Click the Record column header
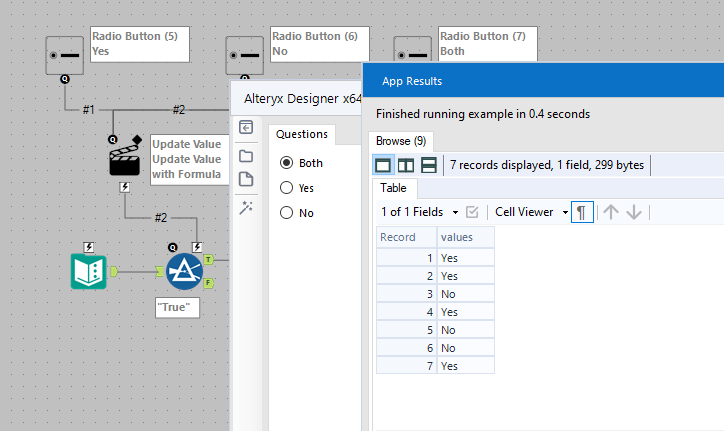This screenshot has width=724, height=431. (406, 237)
